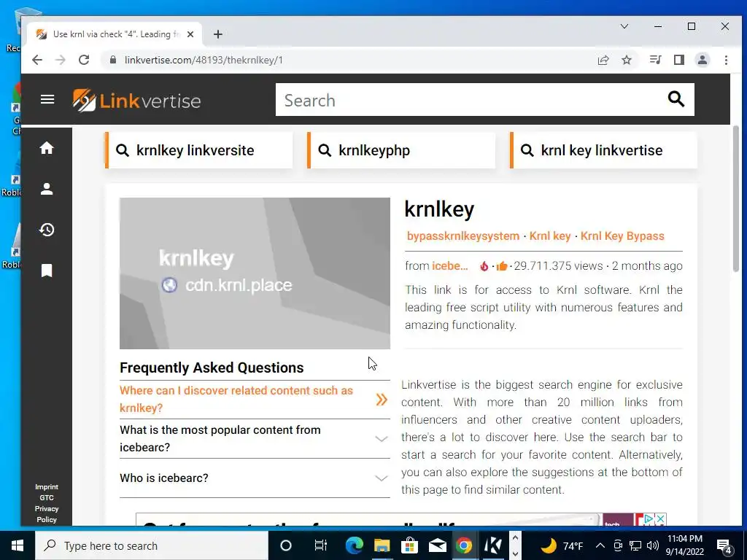Select the 'Use krnl via check' browser tab

[115, 34]
